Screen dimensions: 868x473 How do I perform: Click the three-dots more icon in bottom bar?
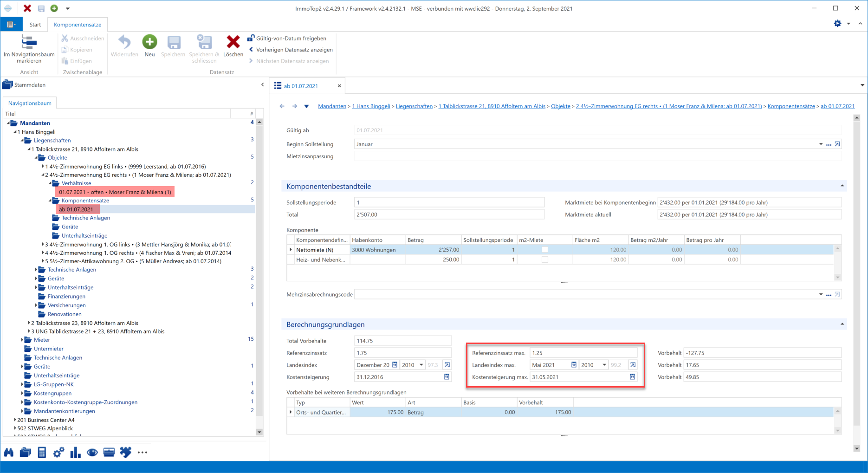143,453
